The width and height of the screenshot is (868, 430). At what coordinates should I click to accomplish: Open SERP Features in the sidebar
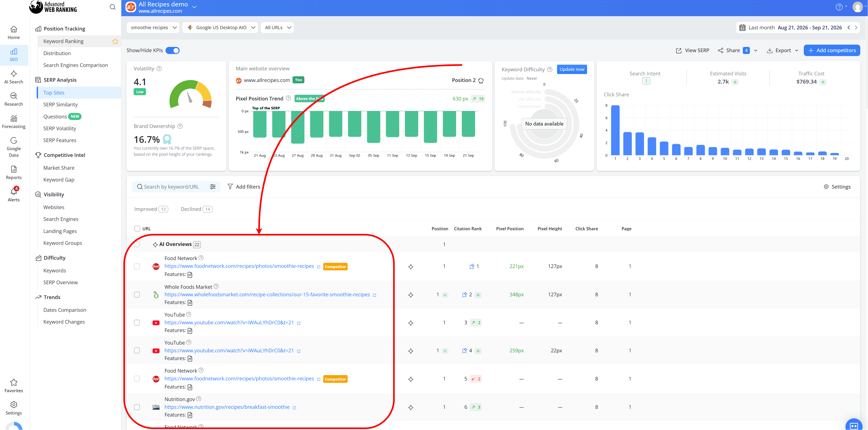(x=60, y=140)
